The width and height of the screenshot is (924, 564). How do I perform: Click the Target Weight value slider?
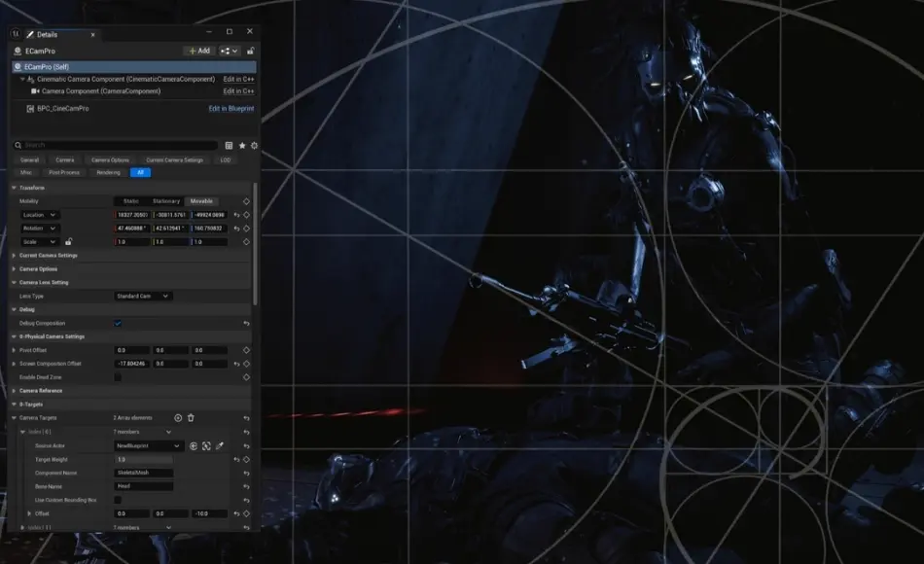(144, 460)
